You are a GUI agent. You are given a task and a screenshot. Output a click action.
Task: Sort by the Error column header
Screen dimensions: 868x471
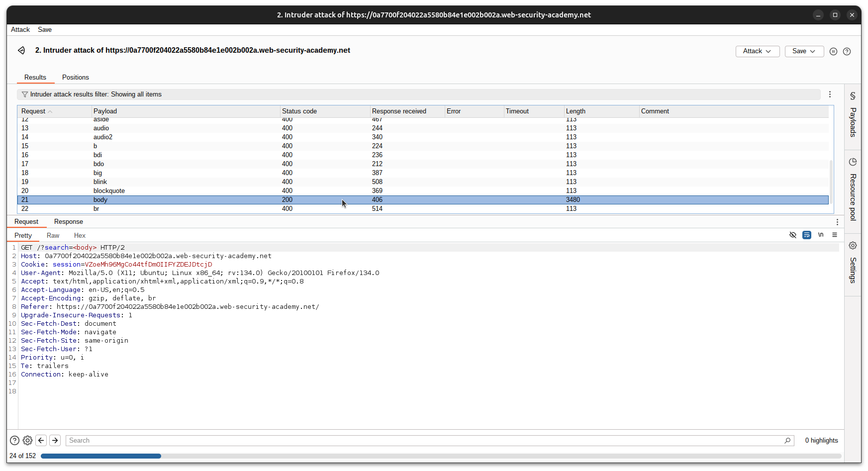474,111
